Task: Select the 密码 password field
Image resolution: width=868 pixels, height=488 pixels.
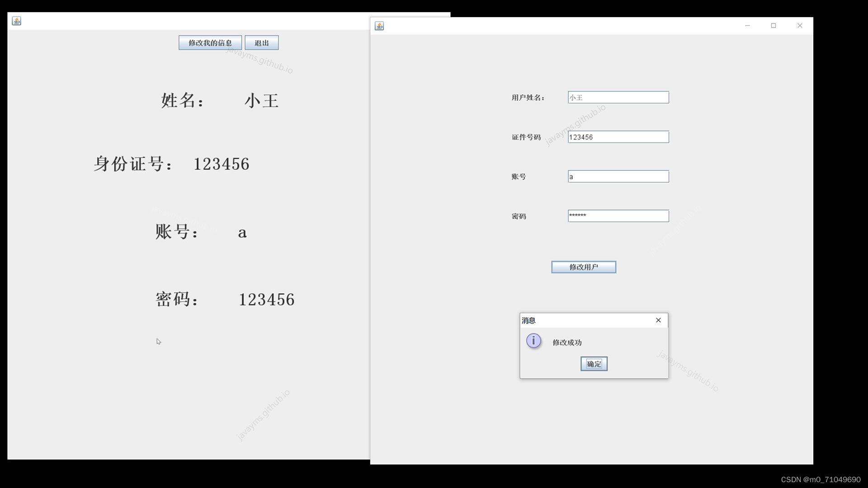Action: pos(618,216)
